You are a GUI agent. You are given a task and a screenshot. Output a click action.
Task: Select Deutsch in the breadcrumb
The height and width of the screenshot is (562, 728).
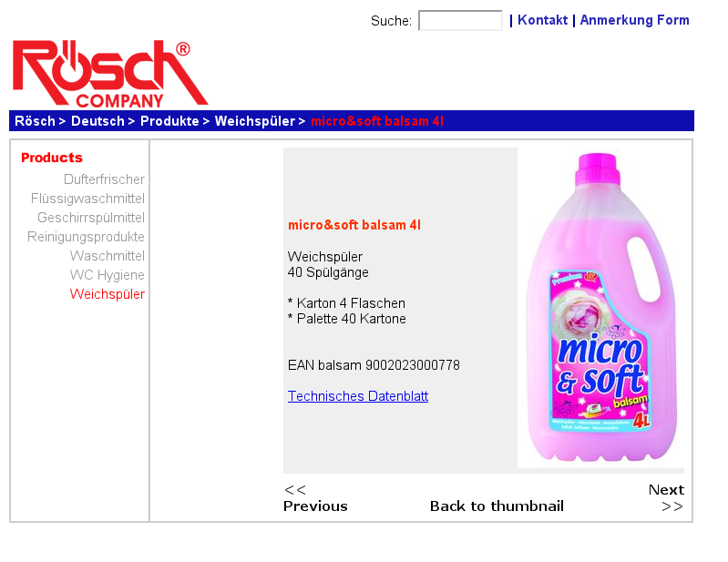[x=97, y=121]
